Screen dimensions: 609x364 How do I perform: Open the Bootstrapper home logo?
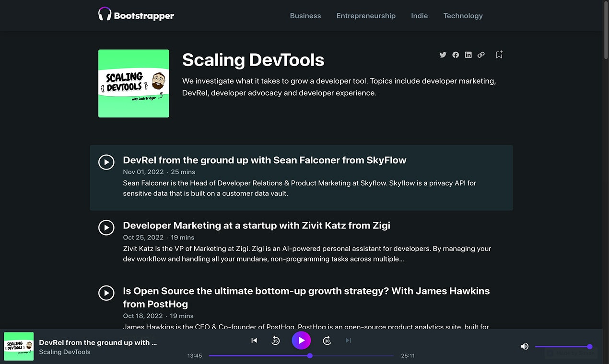136,15
